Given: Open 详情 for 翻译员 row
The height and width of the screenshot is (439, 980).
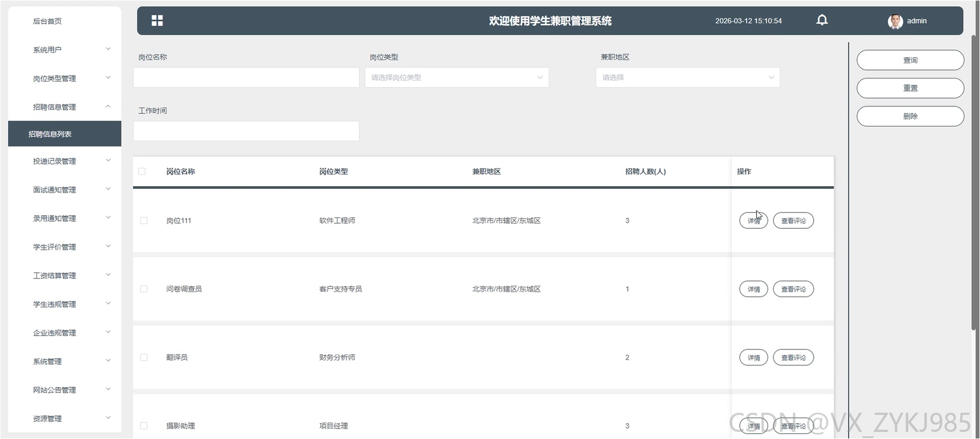Looking at the screenshot, I should (754, 357).
